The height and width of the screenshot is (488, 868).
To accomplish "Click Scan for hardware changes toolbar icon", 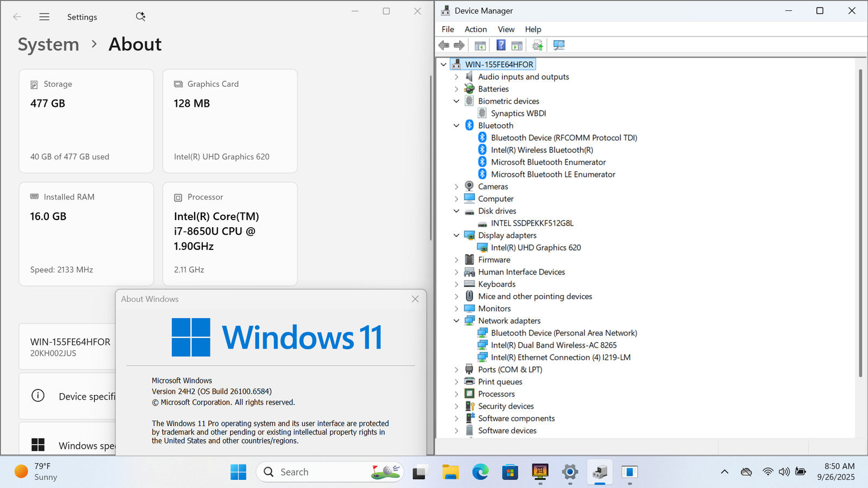I will coord(559,45).
